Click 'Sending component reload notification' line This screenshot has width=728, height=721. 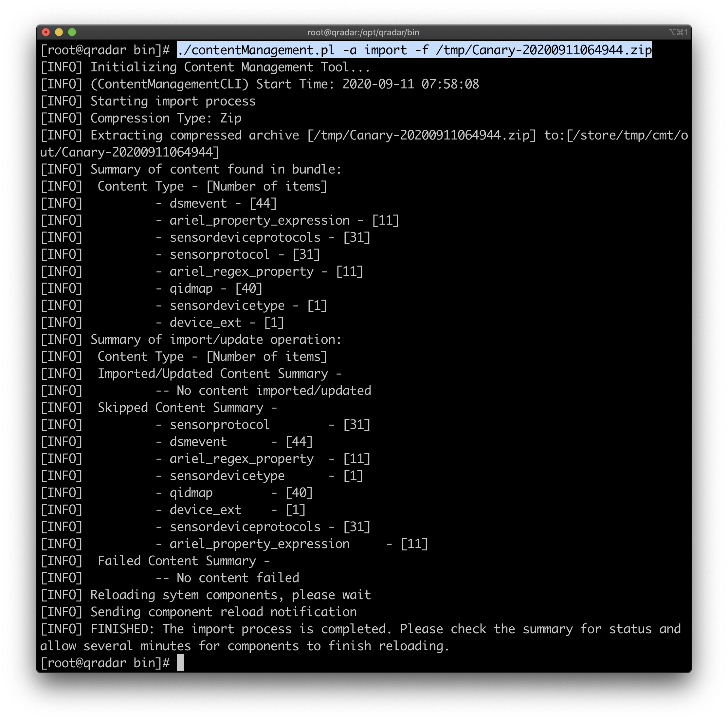click(x=198, y=612)
